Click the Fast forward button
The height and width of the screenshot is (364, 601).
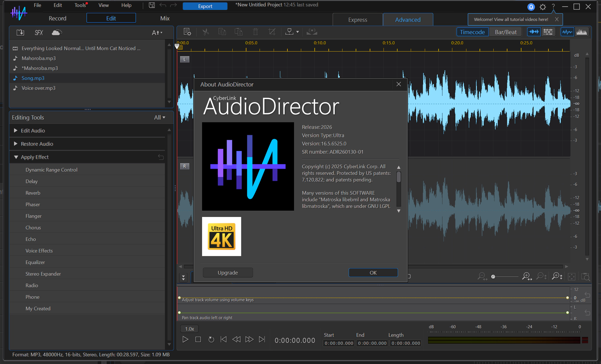click(x=249, y=339)
